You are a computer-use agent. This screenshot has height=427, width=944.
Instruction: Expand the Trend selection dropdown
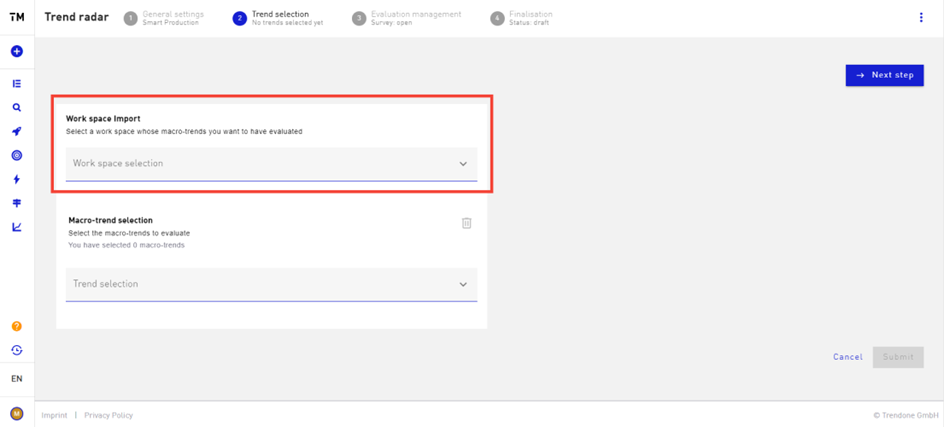272,284
